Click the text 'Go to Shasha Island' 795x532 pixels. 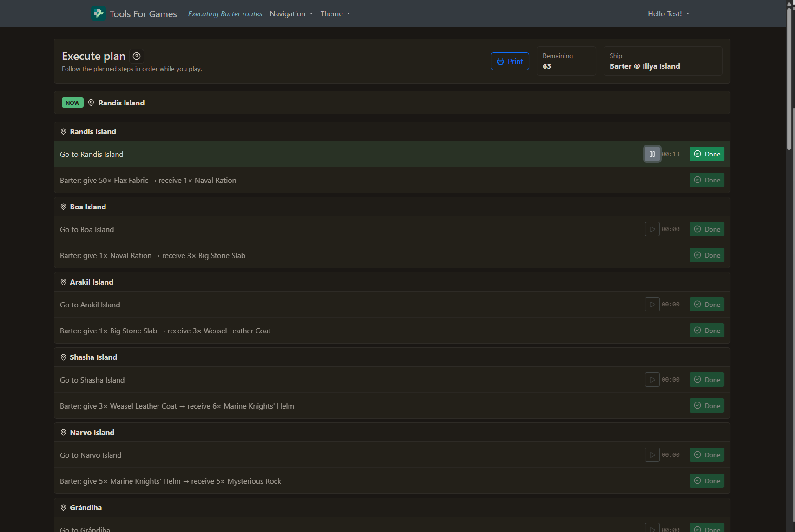pos(92,380)
